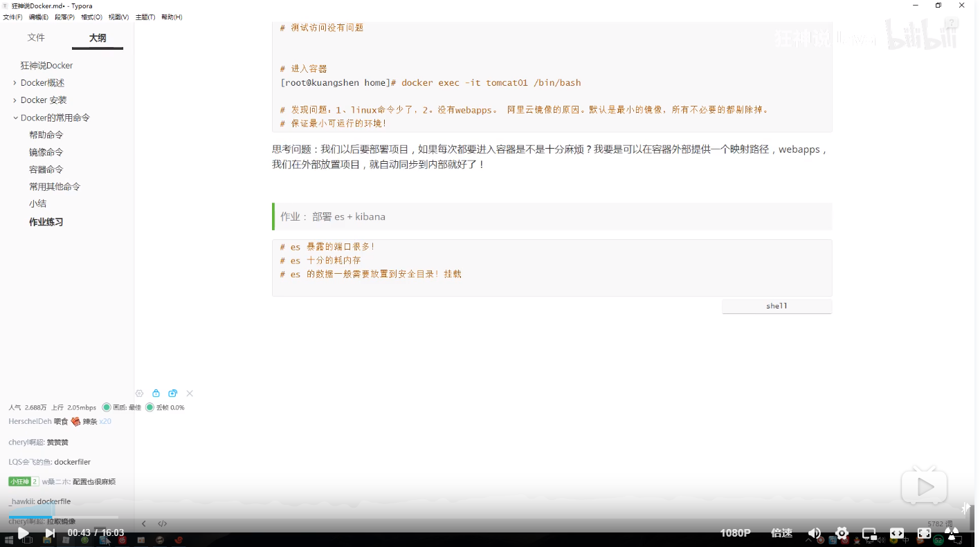Click the 作业：部署 es + kibana quote block
This screenshot has height=547, width=980.
552,216
